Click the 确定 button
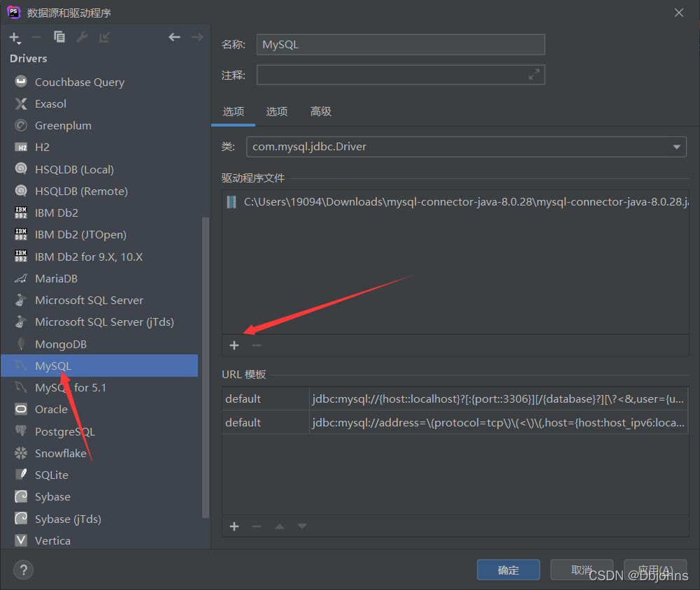Image resolution: width=700 pixels, height=590 pixels. (508, 570)
